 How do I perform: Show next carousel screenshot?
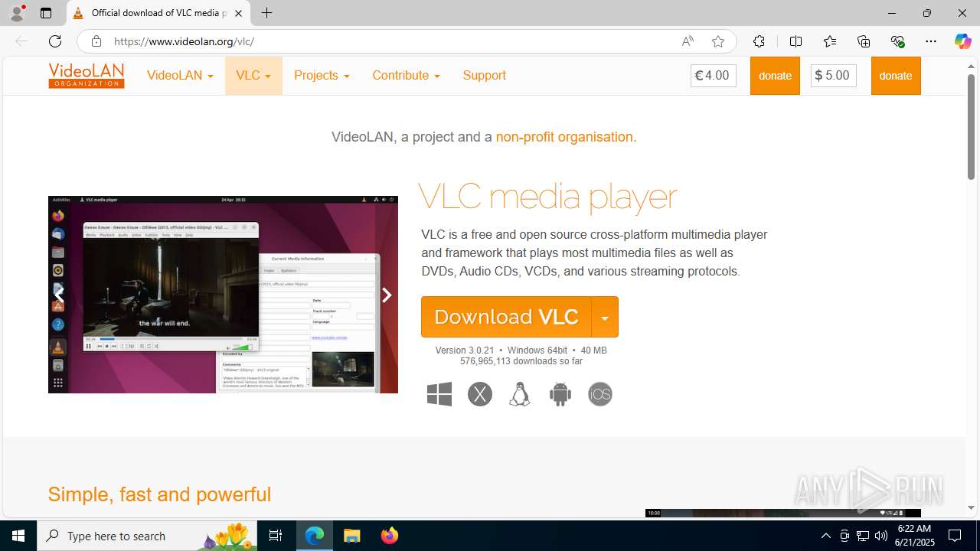387,295
